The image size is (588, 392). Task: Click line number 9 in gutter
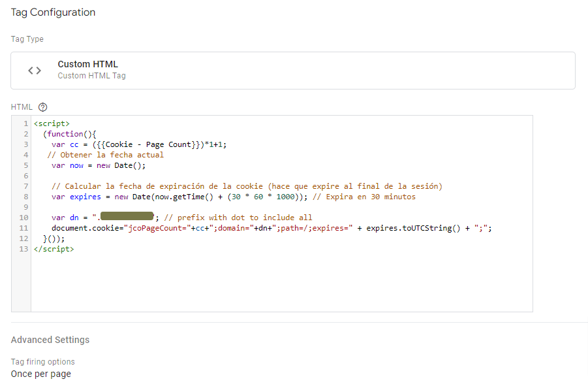coord(26,207)
